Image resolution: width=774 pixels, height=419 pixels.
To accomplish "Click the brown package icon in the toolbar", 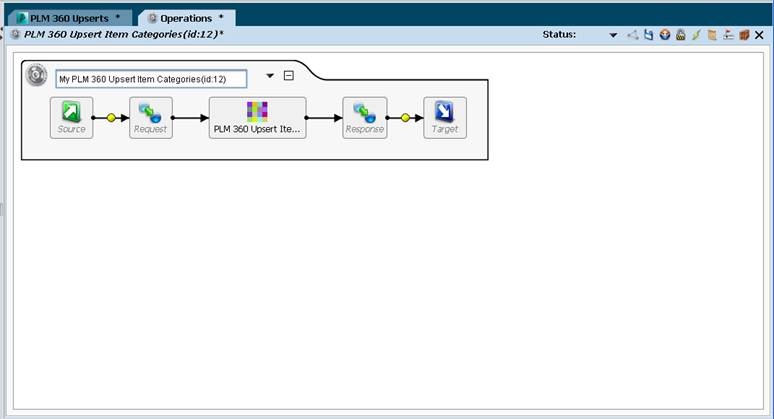I will click(744, 35).
